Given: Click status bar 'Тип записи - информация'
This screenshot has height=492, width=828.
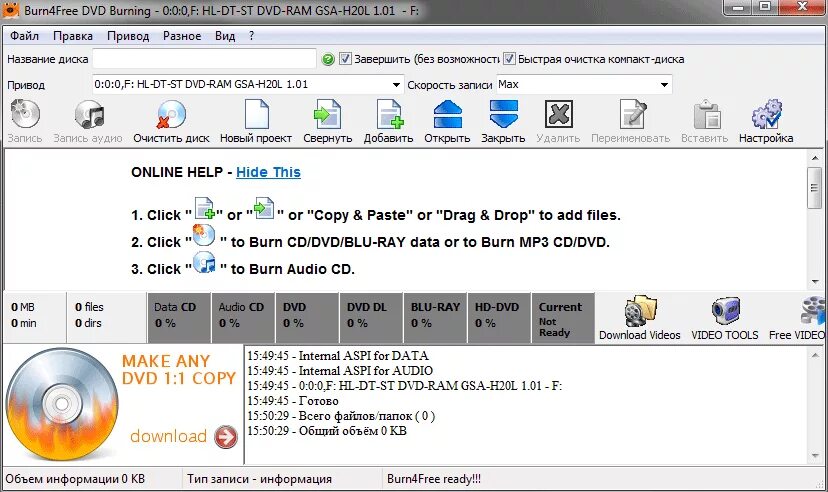Looking at the screenshot, I should (259, 479).
